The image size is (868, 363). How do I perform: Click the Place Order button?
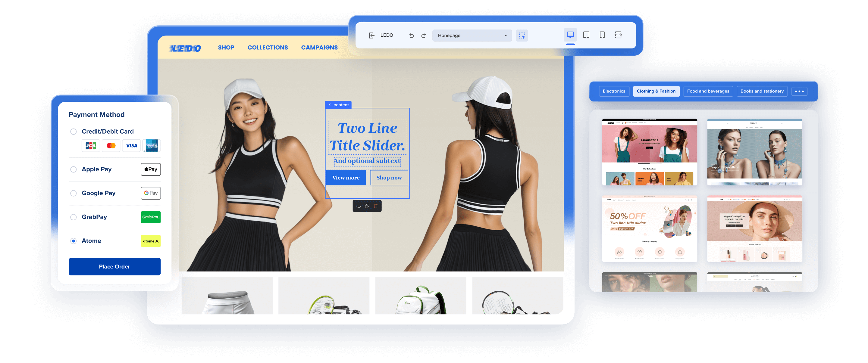(113, 266)
